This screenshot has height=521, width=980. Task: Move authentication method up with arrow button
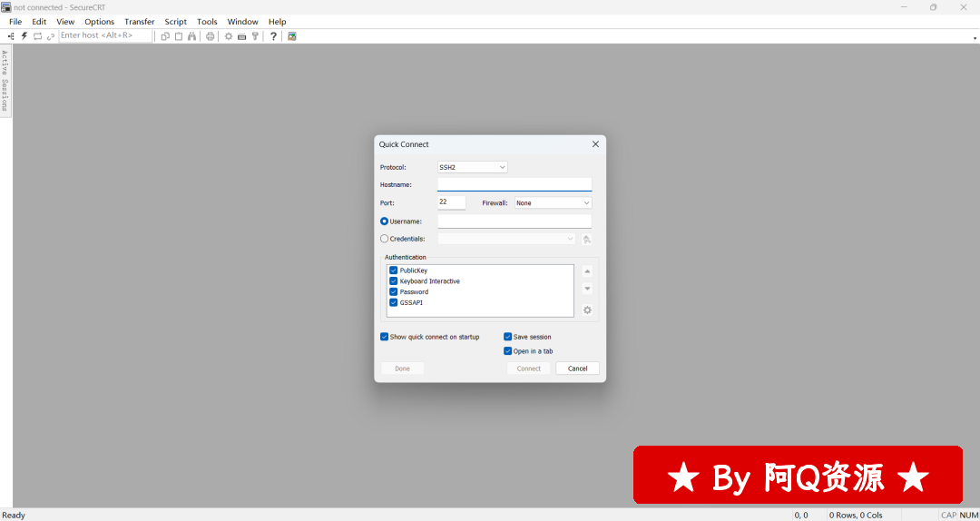tap(587, 271)
